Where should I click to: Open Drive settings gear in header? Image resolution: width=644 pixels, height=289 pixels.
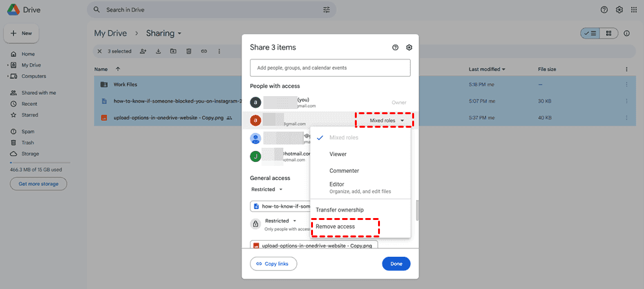coord(619,10)
